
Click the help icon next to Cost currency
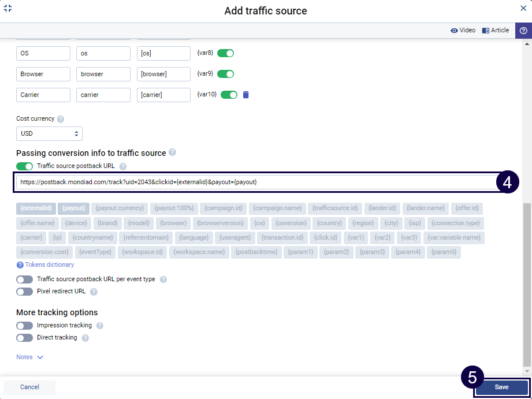(61, 119)
